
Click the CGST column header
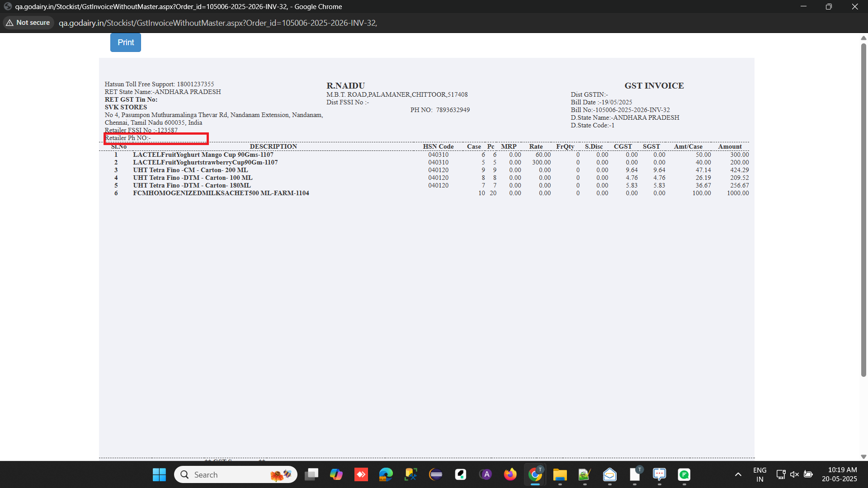[x=623, y=146]
